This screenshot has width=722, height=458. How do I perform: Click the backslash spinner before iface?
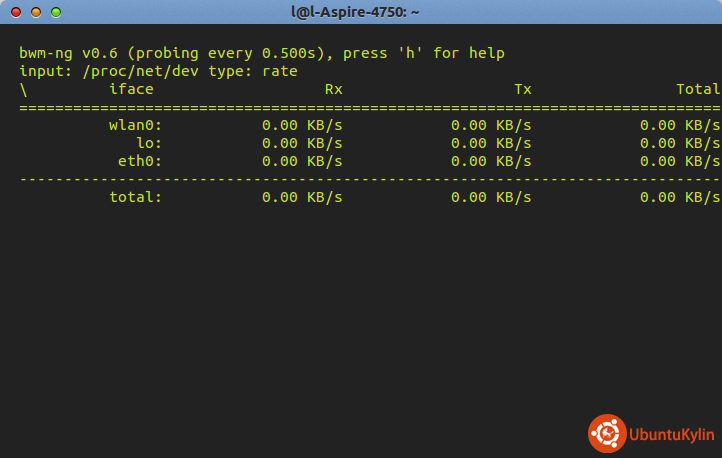23,89
